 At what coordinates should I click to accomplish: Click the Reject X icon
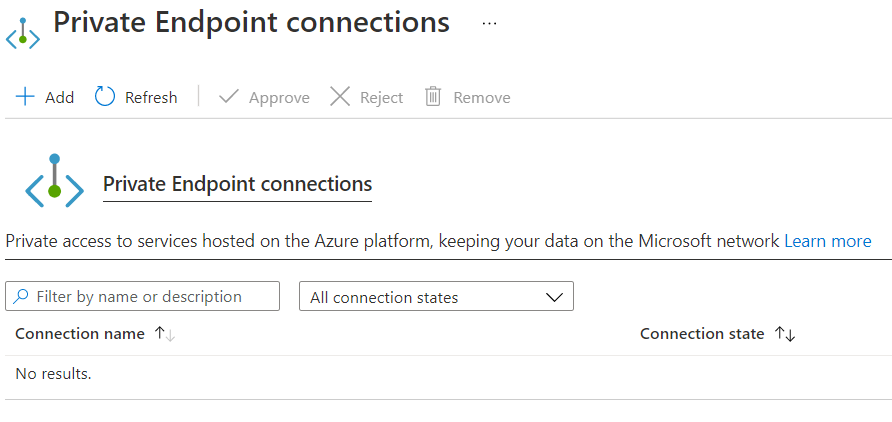point(341,97)
